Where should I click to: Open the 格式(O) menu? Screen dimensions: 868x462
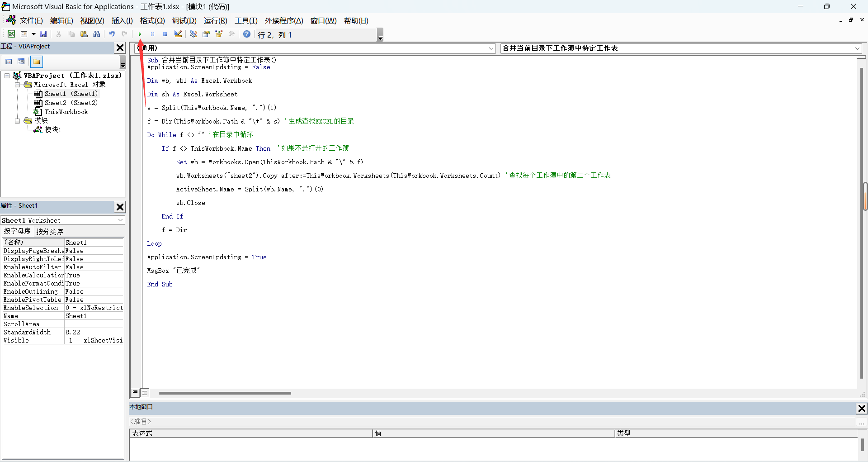pos(152,21)
